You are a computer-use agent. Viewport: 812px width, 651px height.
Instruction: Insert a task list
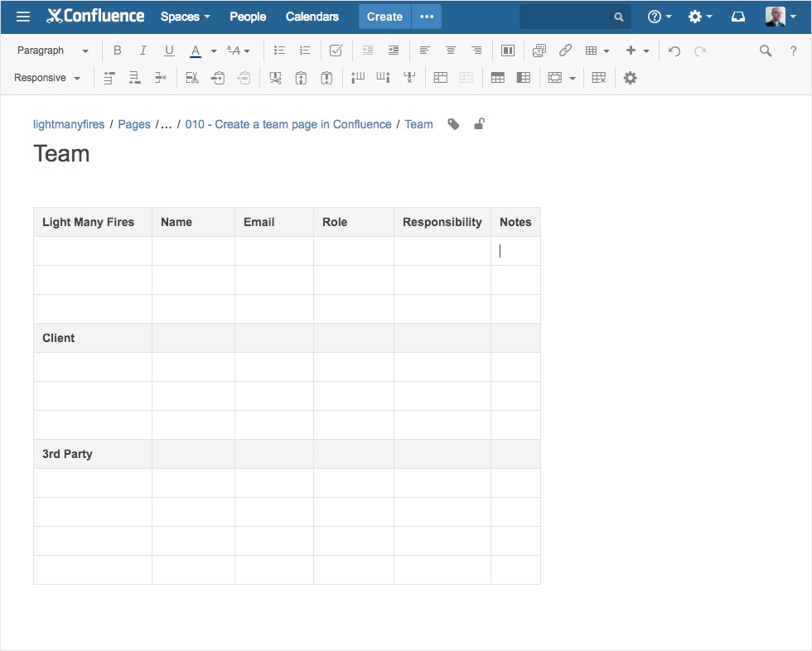[x=335, y=51]
